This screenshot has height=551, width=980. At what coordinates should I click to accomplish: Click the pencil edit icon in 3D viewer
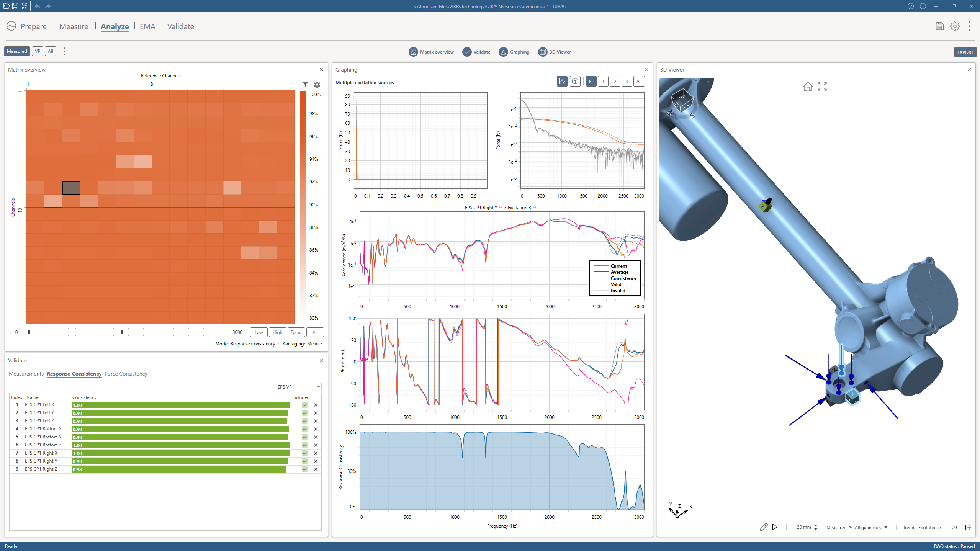763,527
